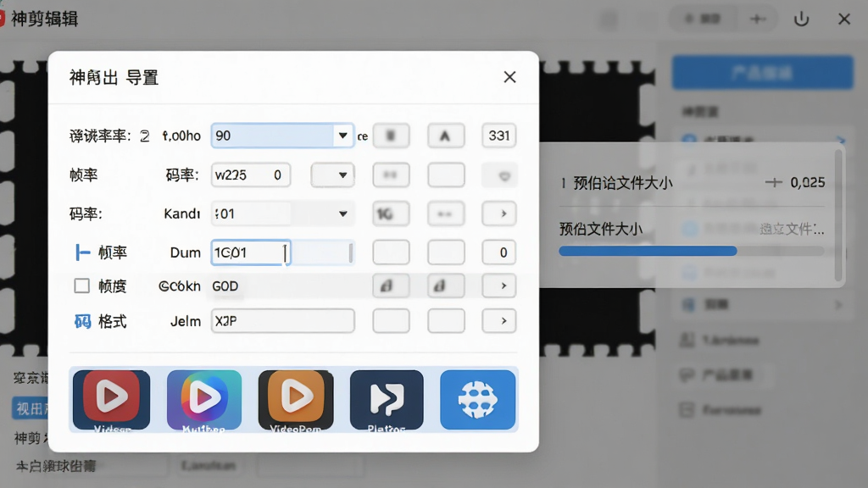The width and height of the screenshot is (868, 488).
Task: Click the icon button right of the 'ce' label
Action: tap(391, 136)
